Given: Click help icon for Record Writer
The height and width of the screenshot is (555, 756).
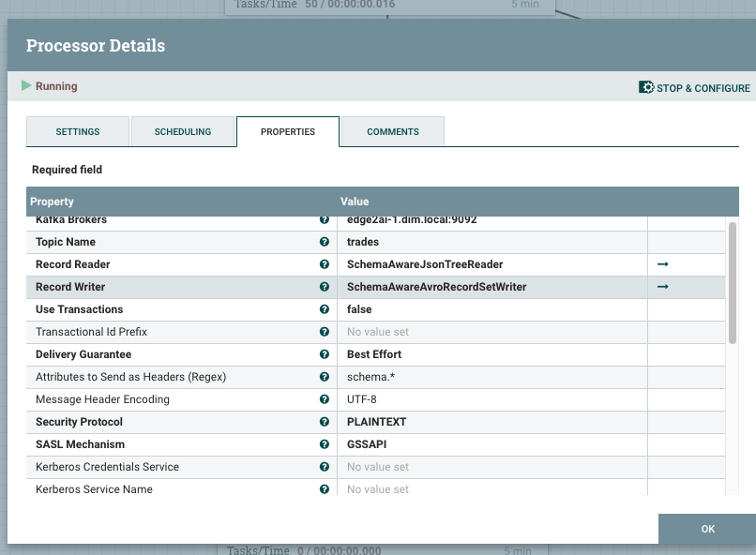Looking at the screenshot, I should (x=324, y=287).
